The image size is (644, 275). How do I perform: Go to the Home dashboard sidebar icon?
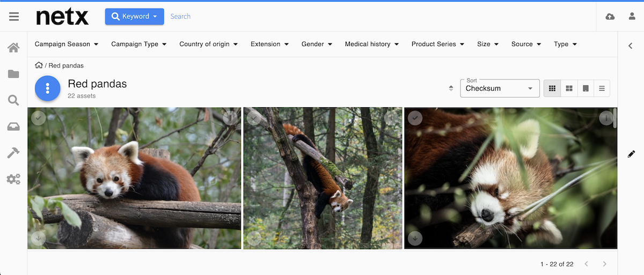coord(13,48)
